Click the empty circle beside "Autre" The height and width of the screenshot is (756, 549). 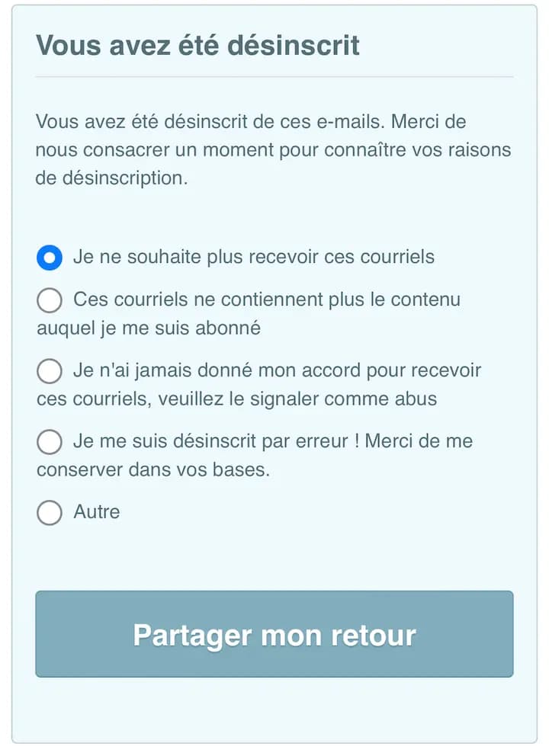pyautogui.click(x=49, y=513)
